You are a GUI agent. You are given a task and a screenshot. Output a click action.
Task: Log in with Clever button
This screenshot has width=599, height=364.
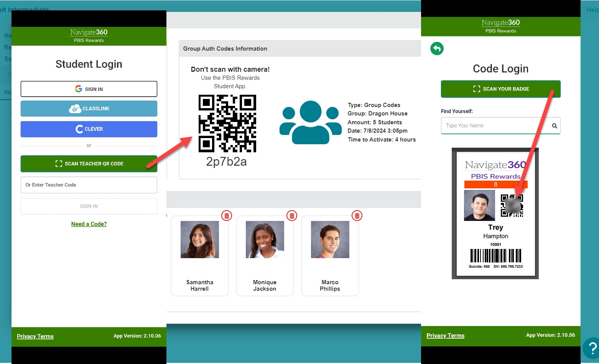[x=89, y=129]
